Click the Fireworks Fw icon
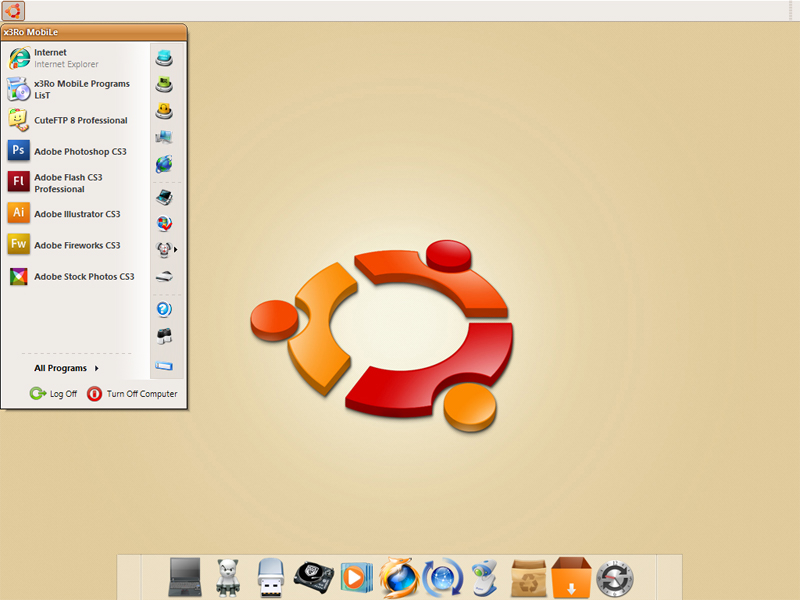800x600 pixels. pos(19,244)
